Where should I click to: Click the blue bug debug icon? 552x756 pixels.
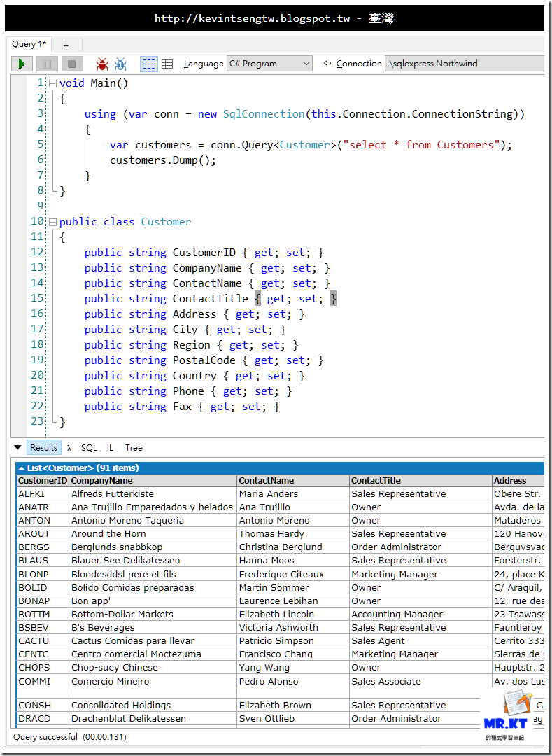click(x=120, y=64)
